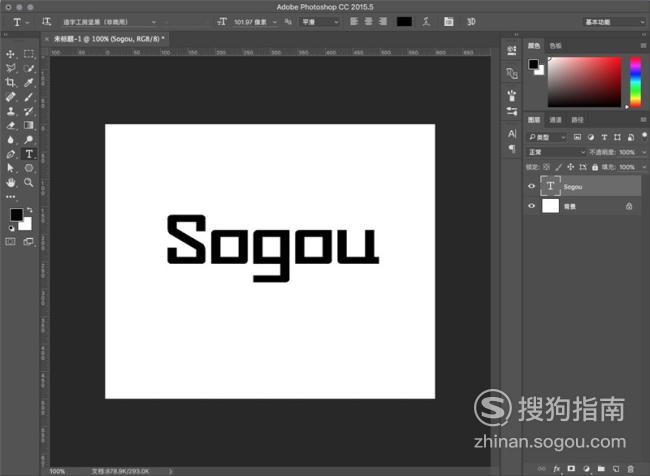Select the document tab for Sogou, RGB/8
650x476 pixels.
click(109, 39)
